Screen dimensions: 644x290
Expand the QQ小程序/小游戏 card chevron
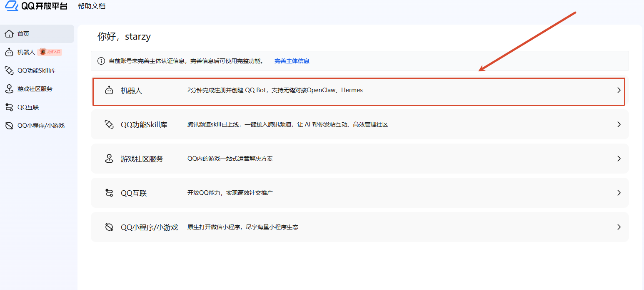click(619, 227)
